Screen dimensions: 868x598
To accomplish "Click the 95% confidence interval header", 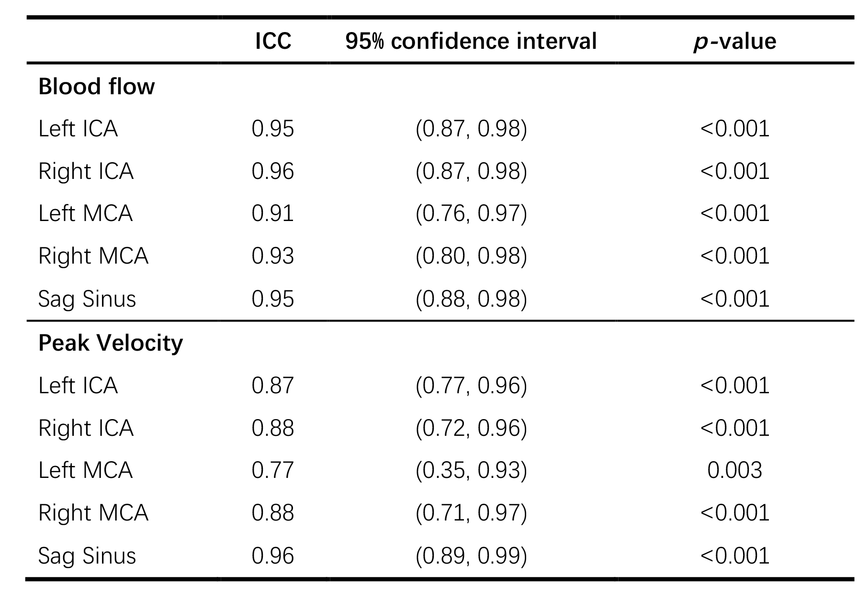I will 471,41.
